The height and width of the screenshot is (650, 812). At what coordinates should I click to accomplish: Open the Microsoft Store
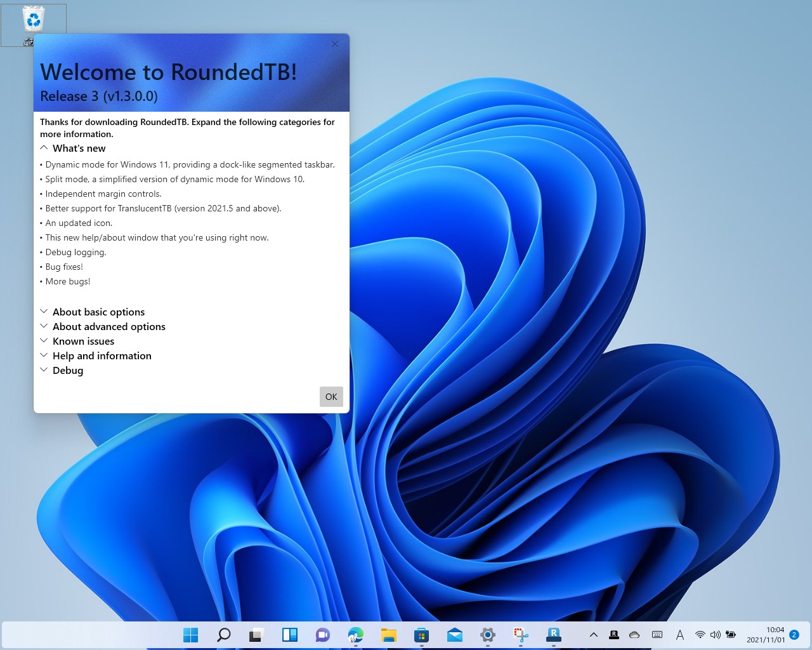421,635
